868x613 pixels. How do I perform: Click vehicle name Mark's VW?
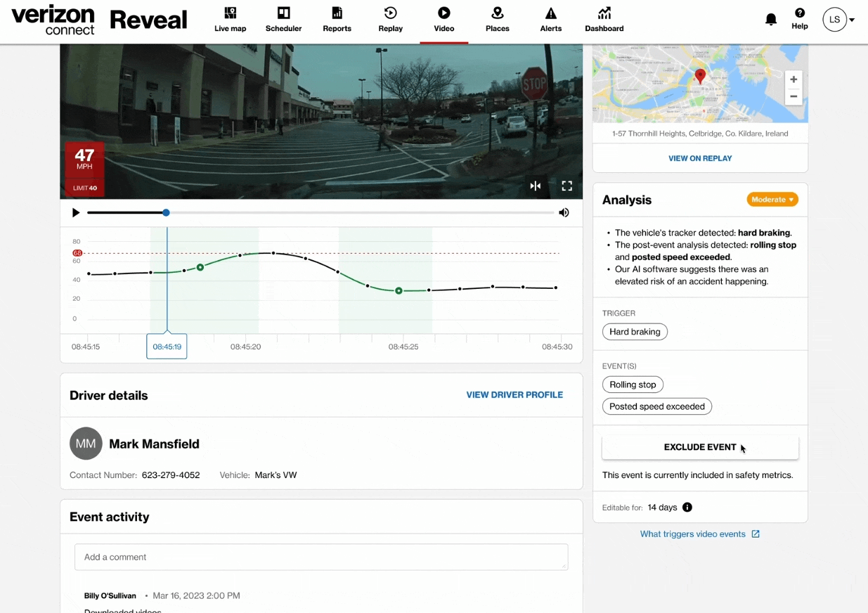coord(276,475)
